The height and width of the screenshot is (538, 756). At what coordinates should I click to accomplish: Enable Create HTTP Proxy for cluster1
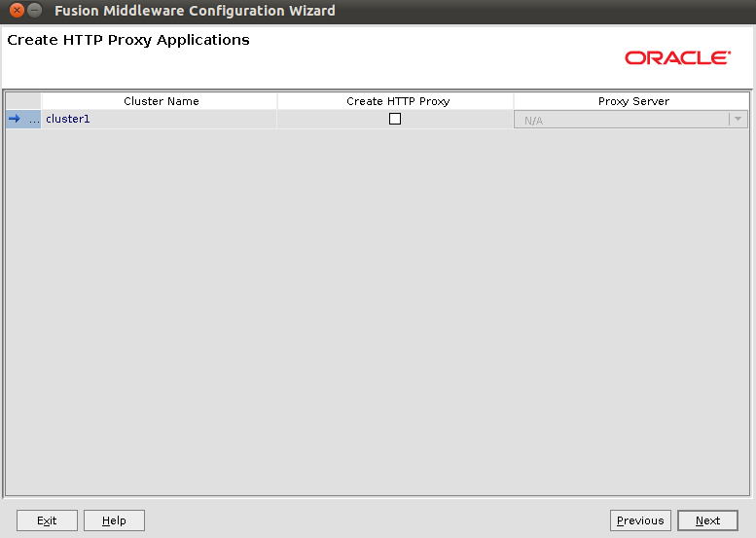point(395,119)
